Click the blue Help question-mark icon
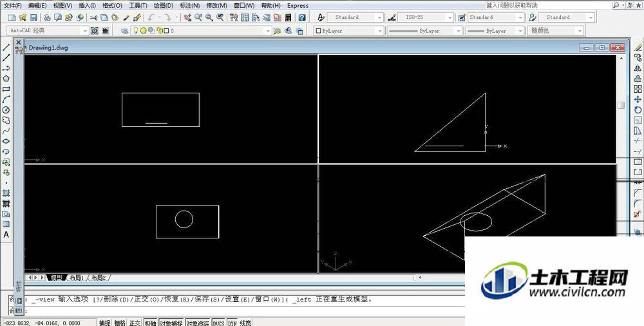This screenshot has height=326, width=644. click(x=302, y=17)
